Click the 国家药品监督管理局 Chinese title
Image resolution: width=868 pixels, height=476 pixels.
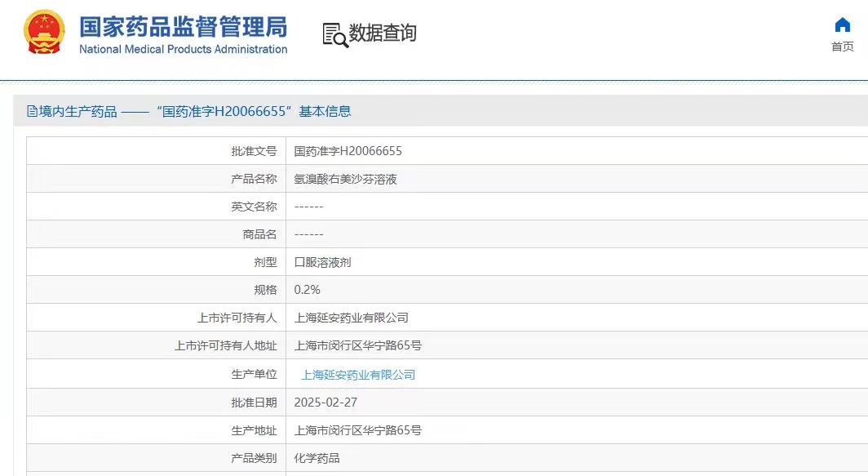coord(183,26)
